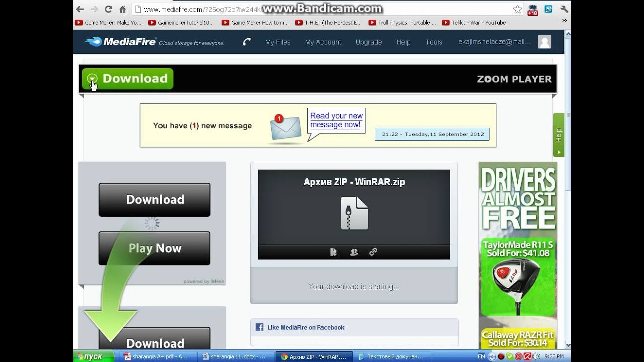The height and width of the screenshot is (362, 644).
Task: Click the phone icon in the MediaFire header
Action: 246,42
